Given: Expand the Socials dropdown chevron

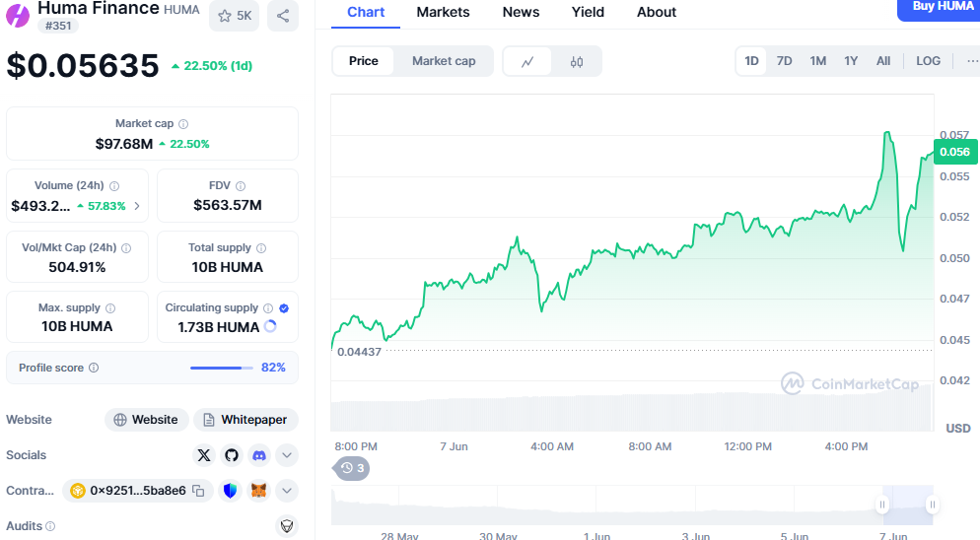Looking at the screenshot, I should pyautogui.click(x=287, y=455).
